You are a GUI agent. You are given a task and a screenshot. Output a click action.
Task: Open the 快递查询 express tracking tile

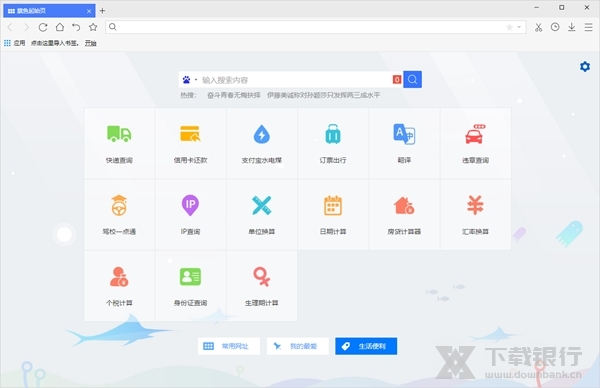click(119, 143)
